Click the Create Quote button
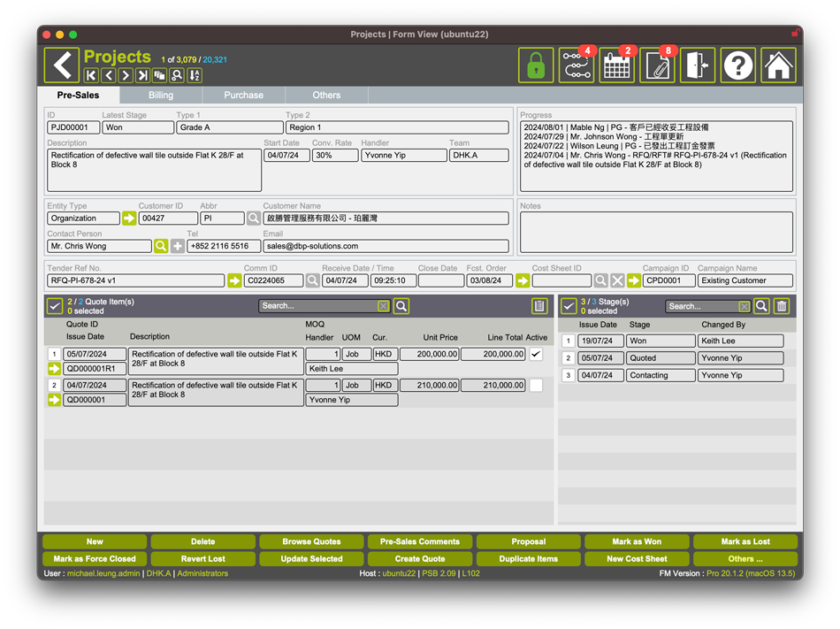840x629 pixels. (420, 559)
